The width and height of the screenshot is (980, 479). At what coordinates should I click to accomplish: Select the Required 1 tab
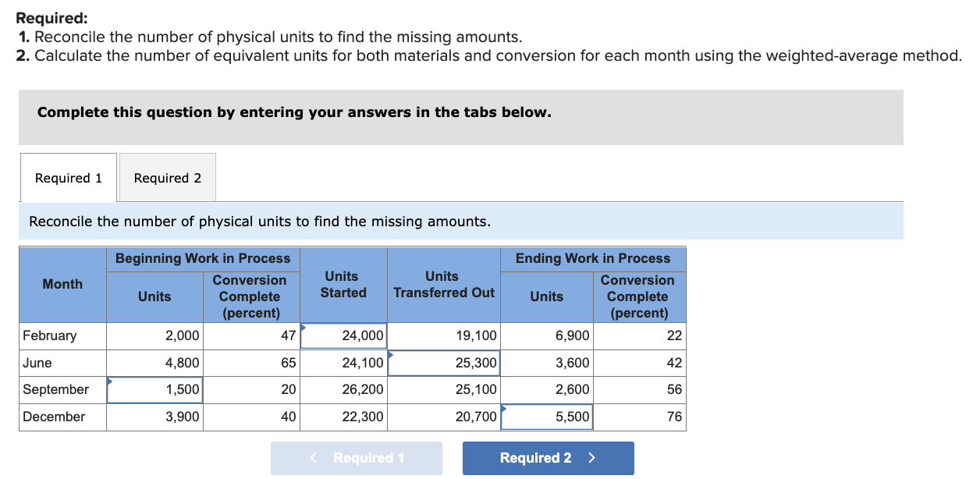pos(68,178)
